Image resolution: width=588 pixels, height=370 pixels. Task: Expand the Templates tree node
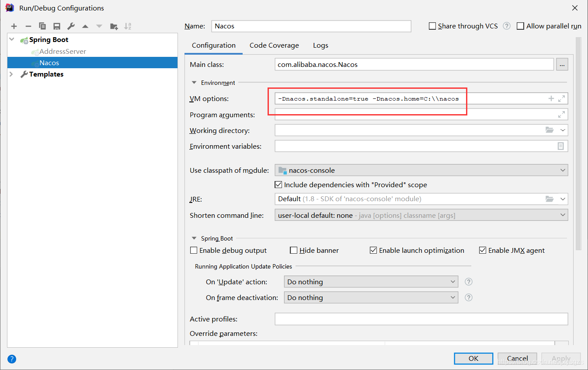click(x=12, y=74)
